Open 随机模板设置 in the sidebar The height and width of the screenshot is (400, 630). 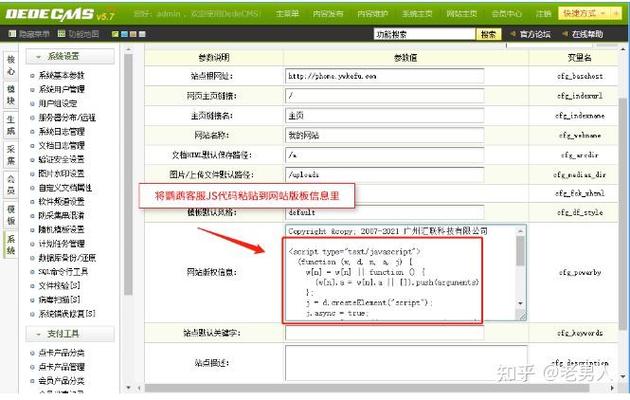coord(61,229)
